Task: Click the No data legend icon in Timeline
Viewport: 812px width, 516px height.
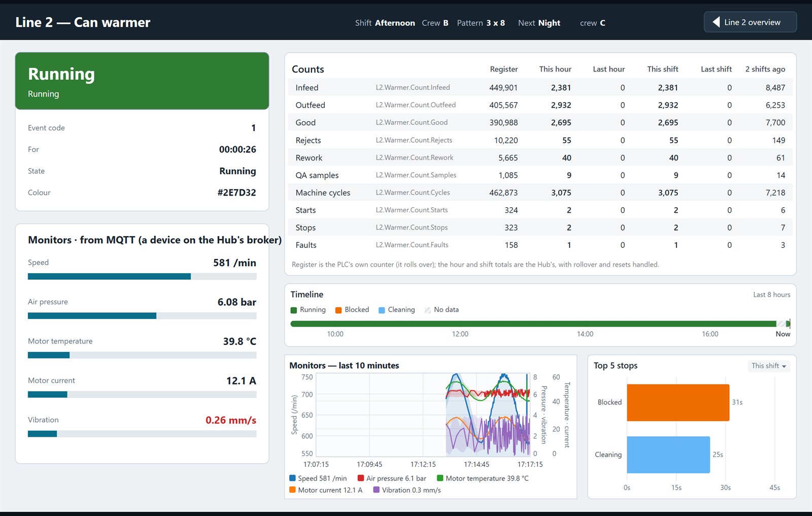Action: tap(427, 310)
